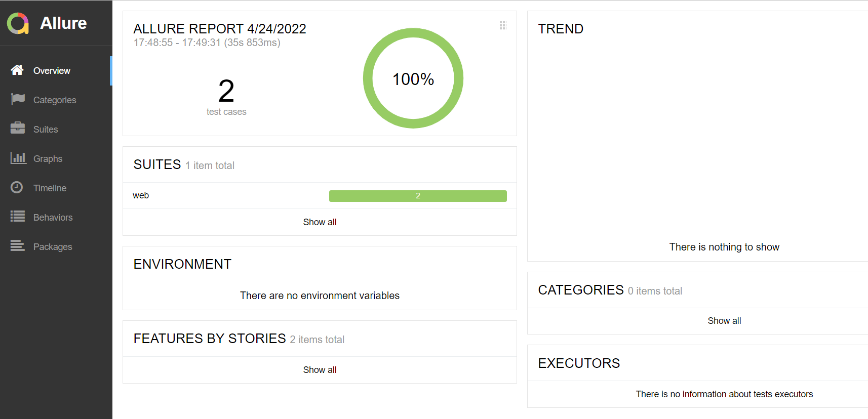Click the Categories flag icon
The image size is (868, 419).
tap(18, 99)
